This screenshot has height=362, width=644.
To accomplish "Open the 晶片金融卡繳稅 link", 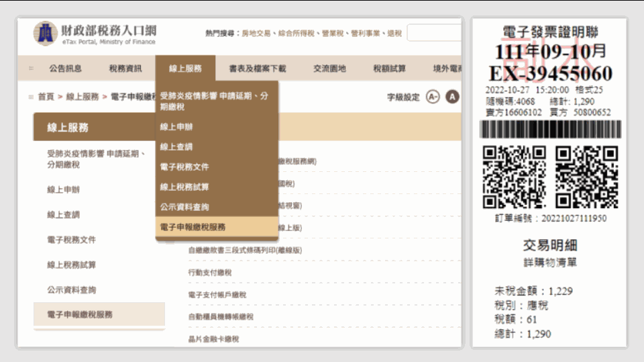I will pos(213,339).
